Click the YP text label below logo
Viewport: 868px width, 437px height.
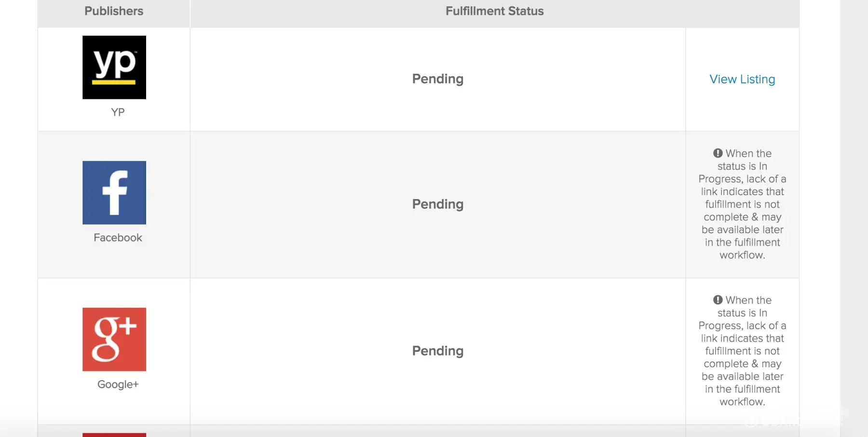pos(118,112)
